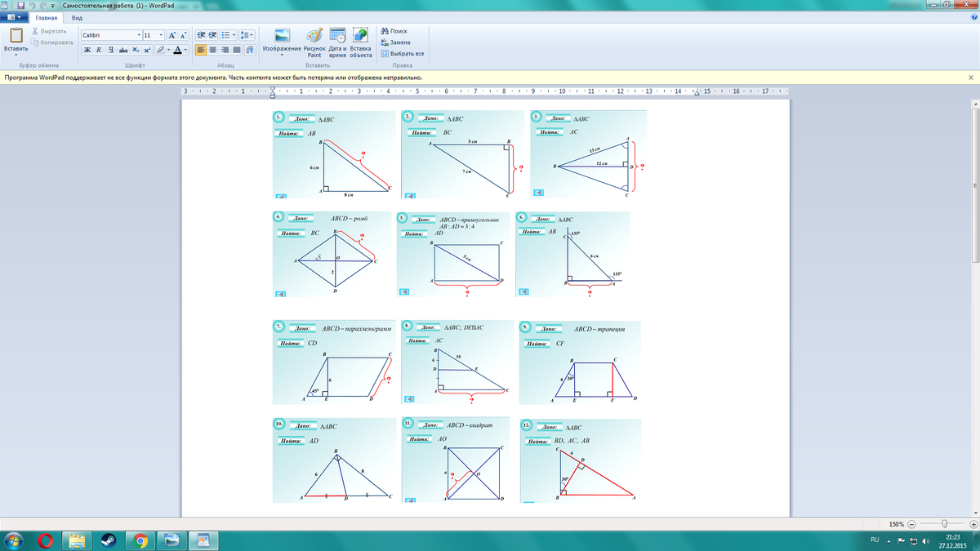Click Redo in quick access toolbar
Viewport: 980px width, 551px height.
coord(42,5)
